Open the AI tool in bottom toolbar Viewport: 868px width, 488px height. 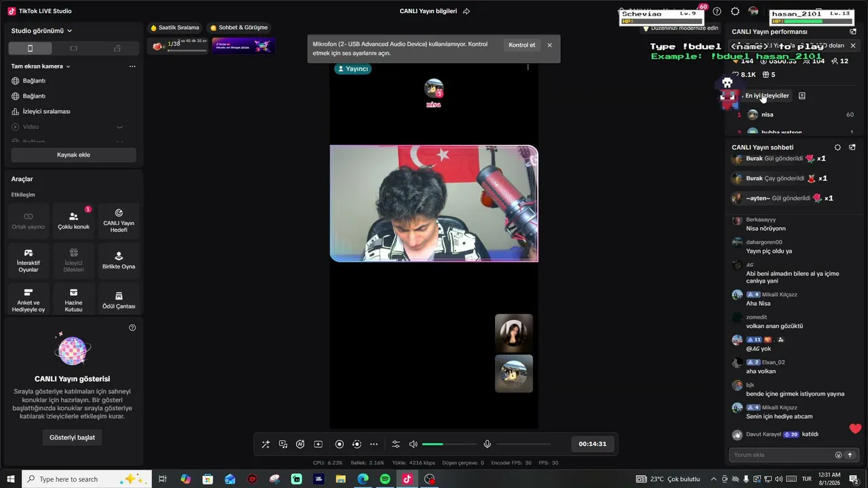click(300, 444)
